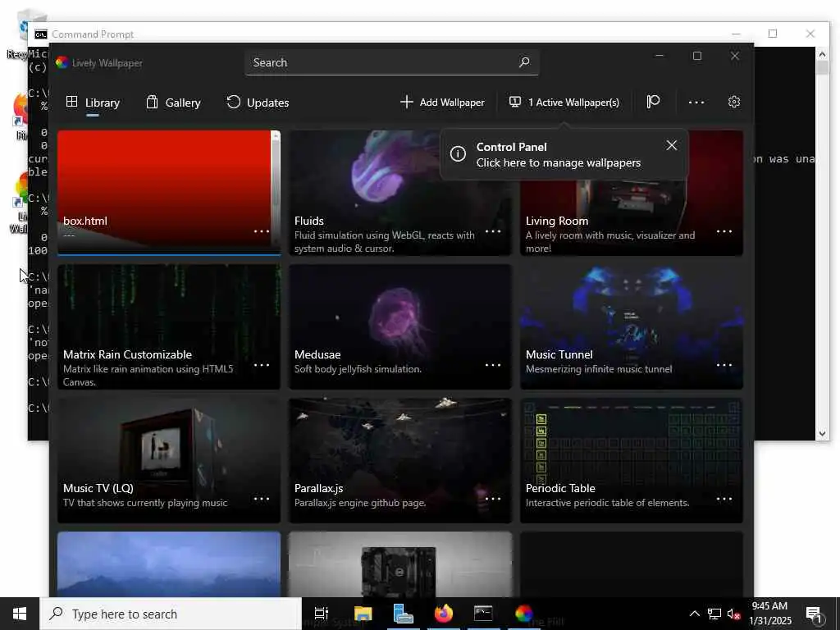Click the flag-shaped icon in Lively toolbar
The width and height of the screenshot is (840, 630).
[652, 102]
